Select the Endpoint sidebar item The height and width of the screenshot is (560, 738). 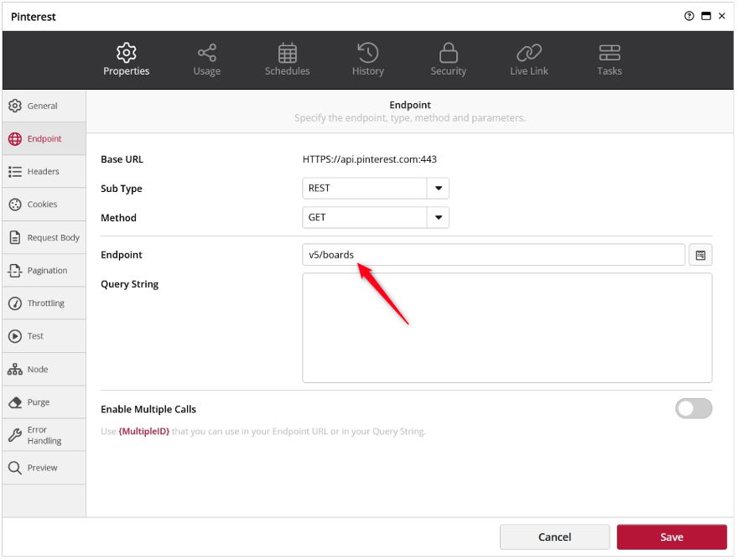(44, 139)
